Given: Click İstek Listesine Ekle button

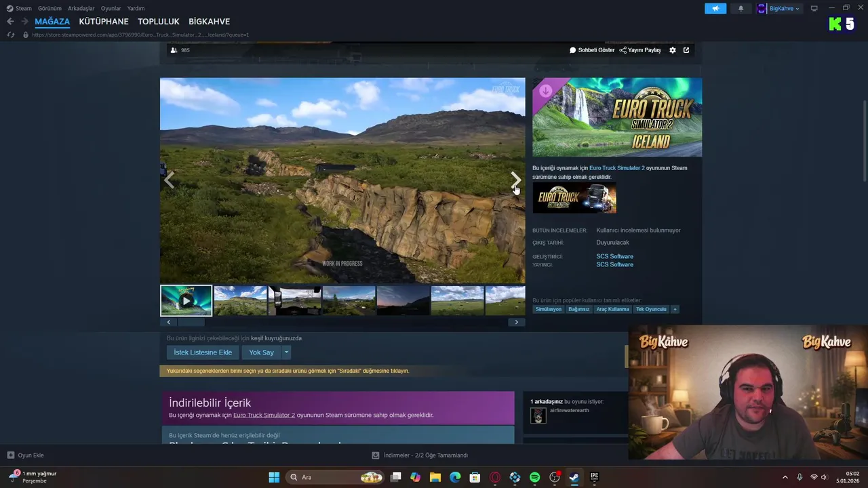Looking at the screenshot, I should (x=203, y=352).
